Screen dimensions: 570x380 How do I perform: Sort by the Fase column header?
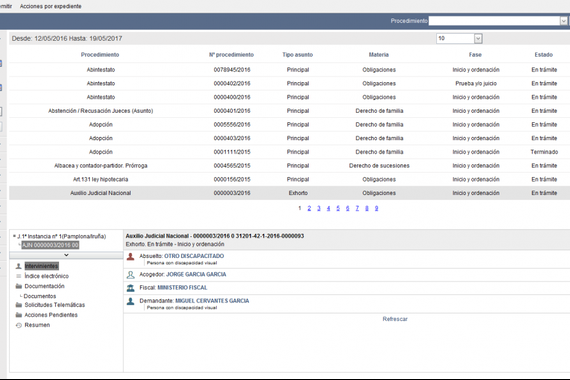point(475,55)
